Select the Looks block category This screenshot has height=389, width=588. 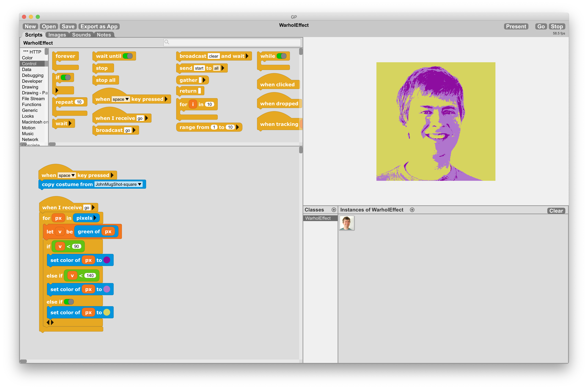click(28, 116)
